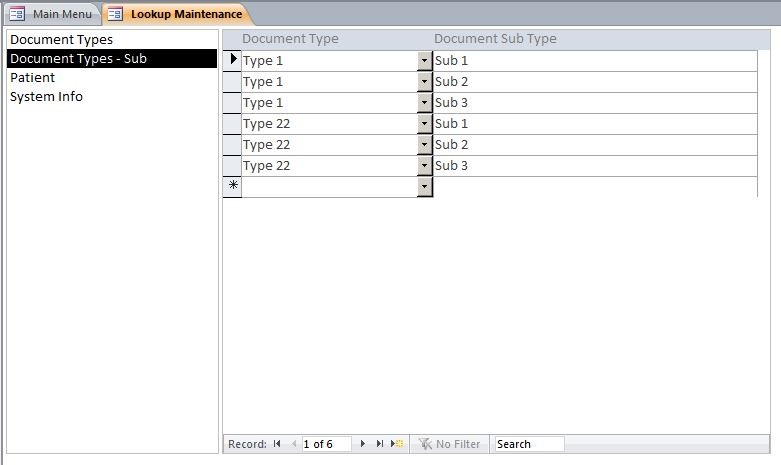Create new blank record navigation button

click(x=397, y=444)
